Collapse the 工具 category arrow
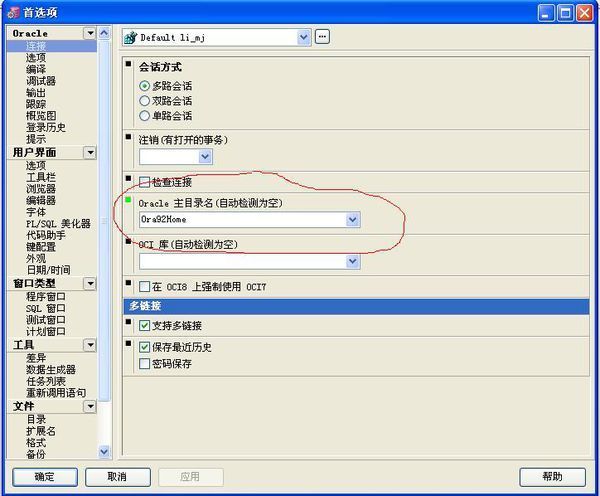The width and height of the screenshot is (600, 496). coord(90,345)
